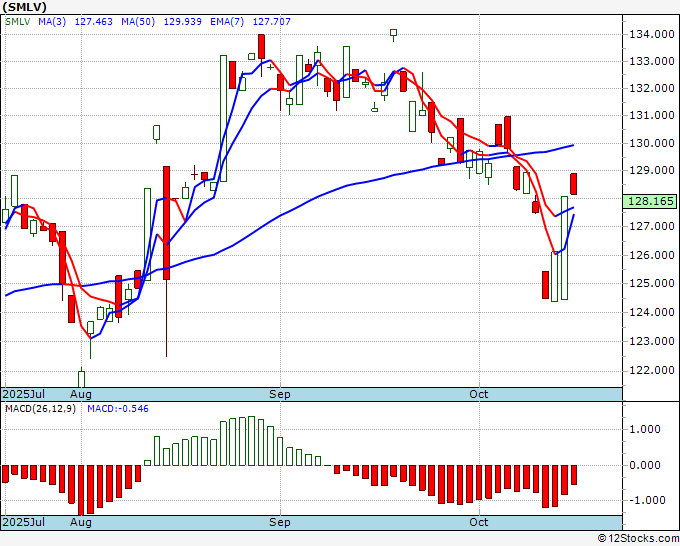
Task: Click the 125.000 price axis label
Action: pyautogui.click(x=652, y=283)
